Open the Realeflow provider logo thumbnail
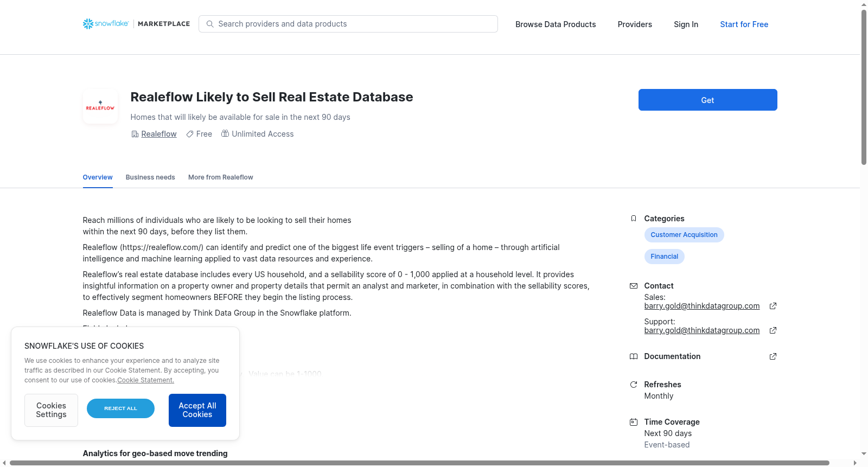The image size is (868, 467). pos(100,106)
